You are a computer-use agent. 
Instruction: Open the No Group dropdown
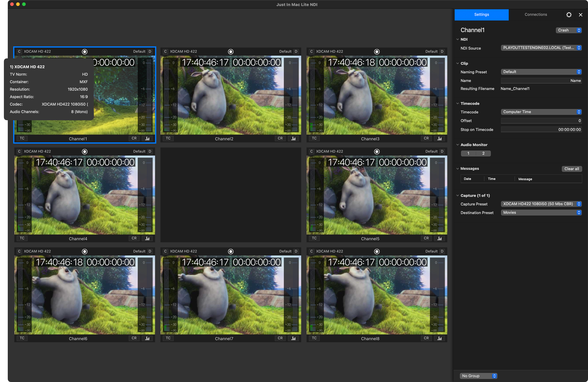[478, 376]
